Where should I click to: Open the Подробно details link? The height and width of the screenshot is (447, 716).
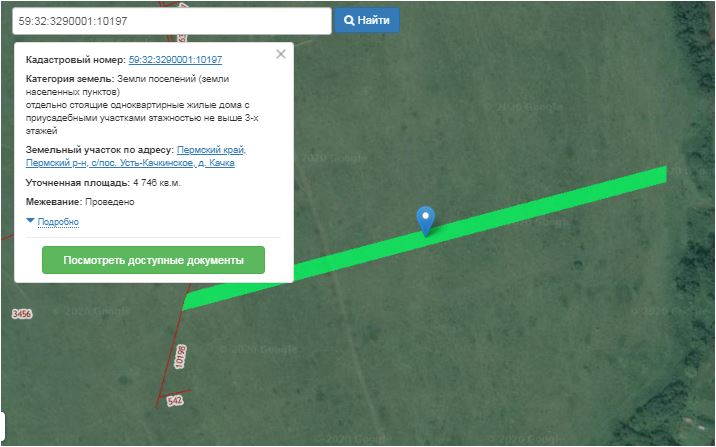coord(58,222)
